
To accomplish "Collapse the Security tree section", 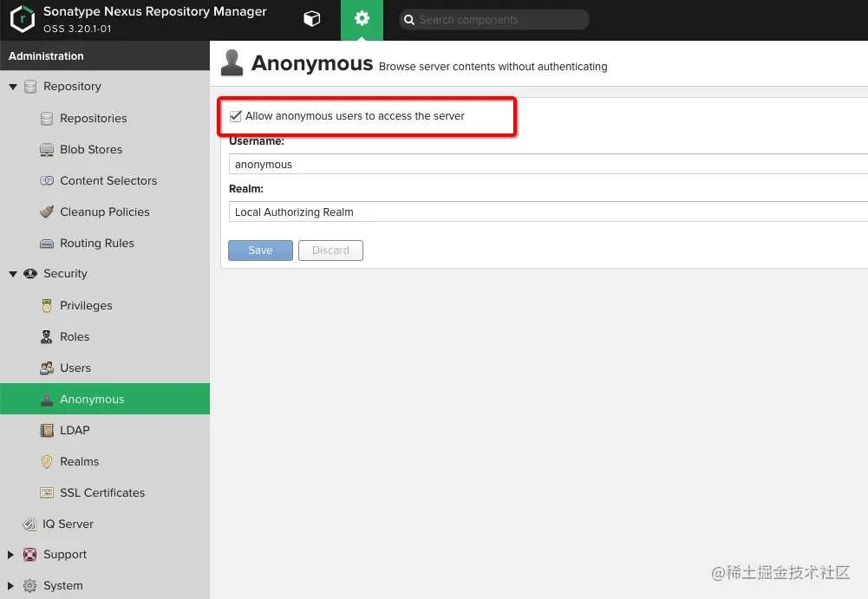I will (x=13, y=274).
